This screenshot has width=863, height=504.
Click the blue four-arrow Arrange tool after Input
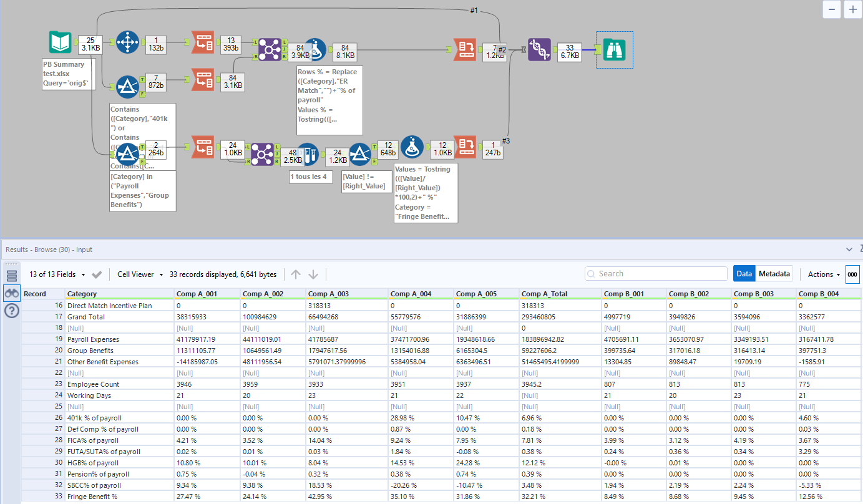tap(127, 42)
